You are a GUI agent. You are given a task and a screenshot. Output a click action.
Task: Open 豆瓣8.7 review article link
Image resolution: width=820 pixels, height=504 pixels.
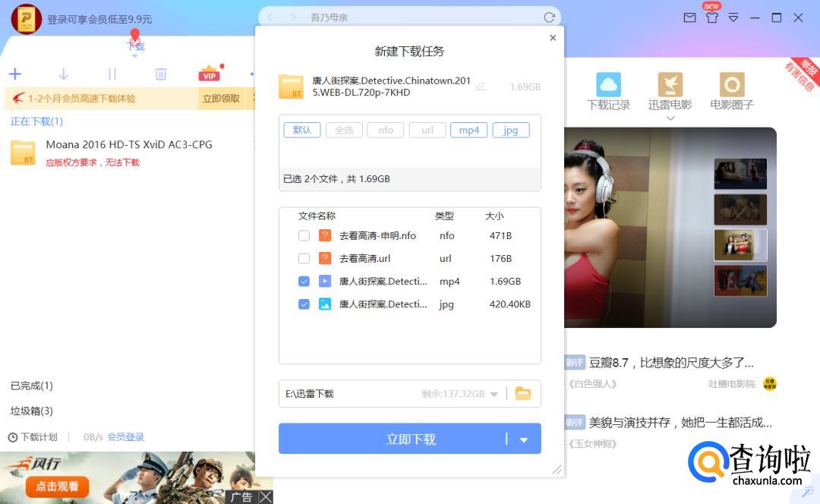[671, 362]
